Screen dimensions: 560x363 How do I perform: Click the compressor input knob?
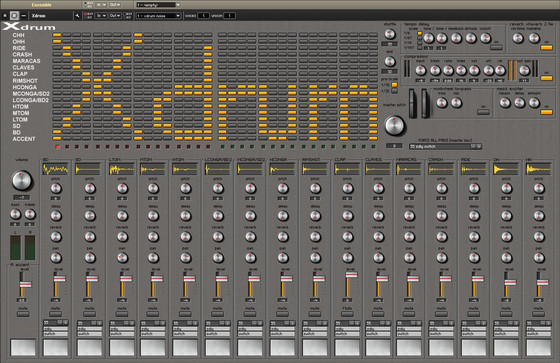[x=421, y=70]
